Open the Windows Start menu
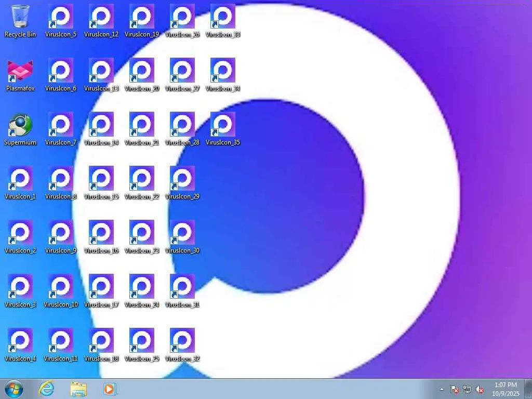 [x=14, y=389]
